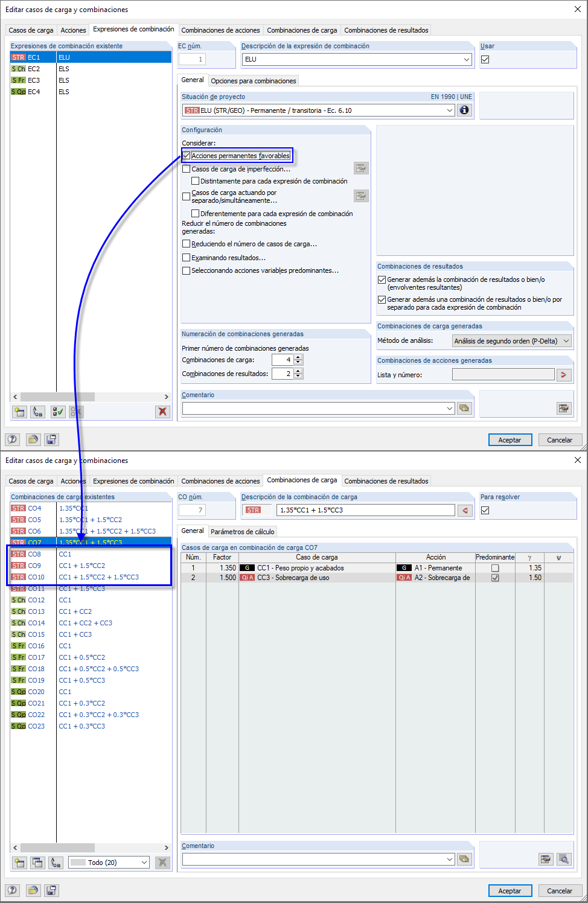Open Todo (20) filter dropdown

[x=144, y=863]
